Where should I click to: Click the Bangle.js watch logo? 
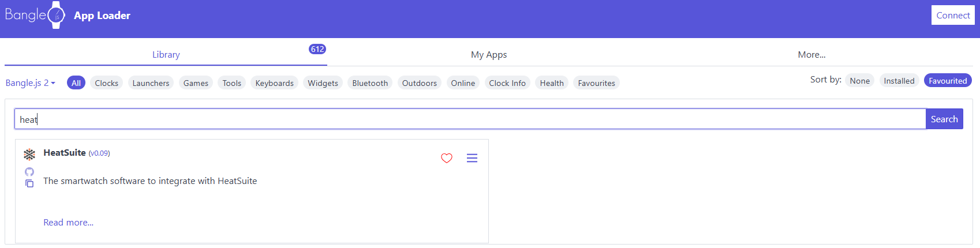[35, 15]
